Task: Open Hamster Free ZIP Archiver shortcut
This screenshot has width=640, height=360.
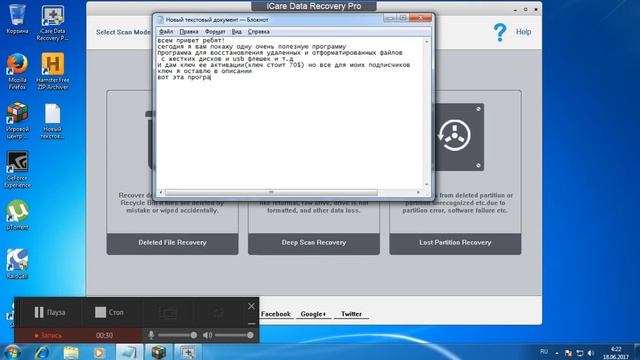Action: (52, 71)
